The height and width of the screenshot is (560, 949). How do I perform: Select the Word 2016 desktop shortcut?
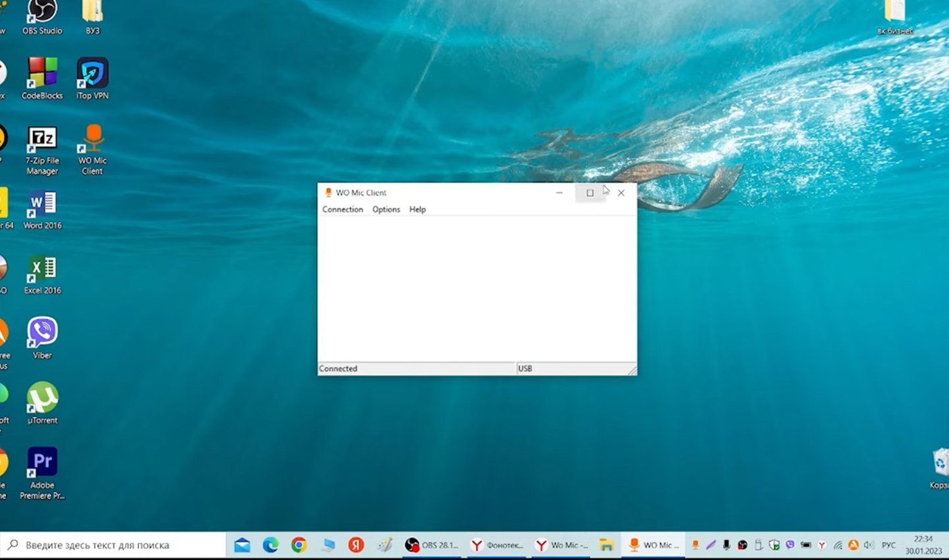click(x=42, y=210)
